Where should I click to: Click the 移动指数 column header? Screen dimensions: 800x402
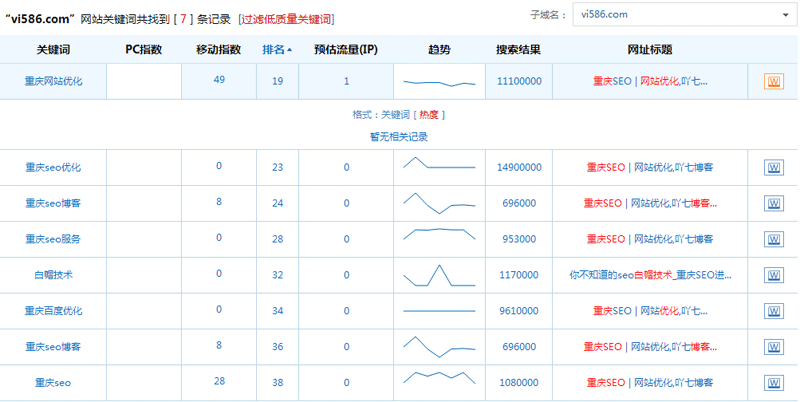pos(218,49)
